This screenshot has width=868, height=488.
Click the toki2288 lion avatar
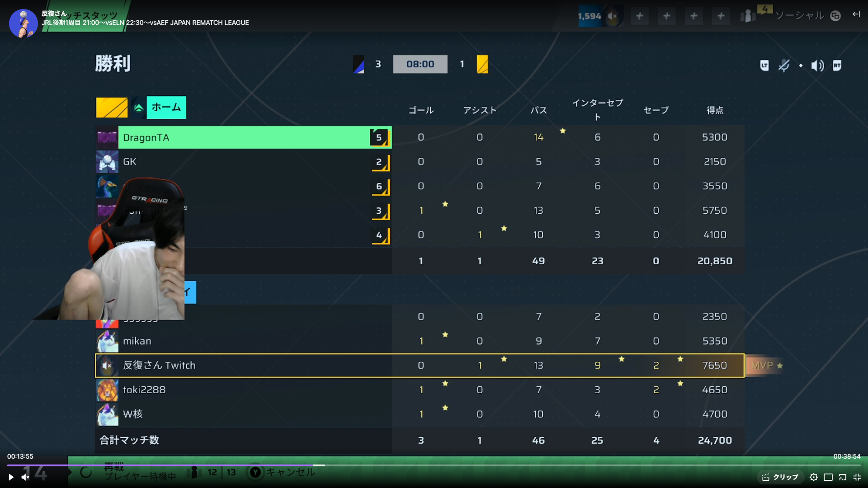107,390
